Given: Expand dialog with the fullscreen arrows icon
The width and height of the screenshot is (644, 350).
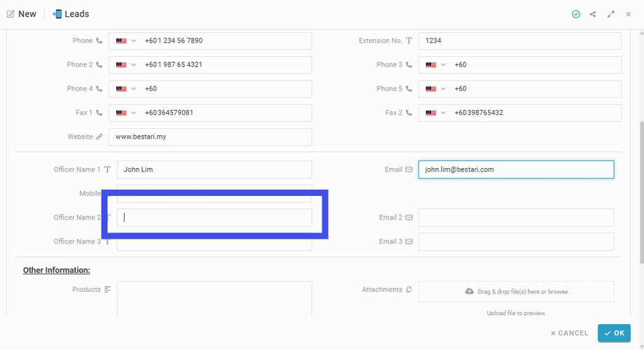Looking at the screenshot, I should 610,15.
